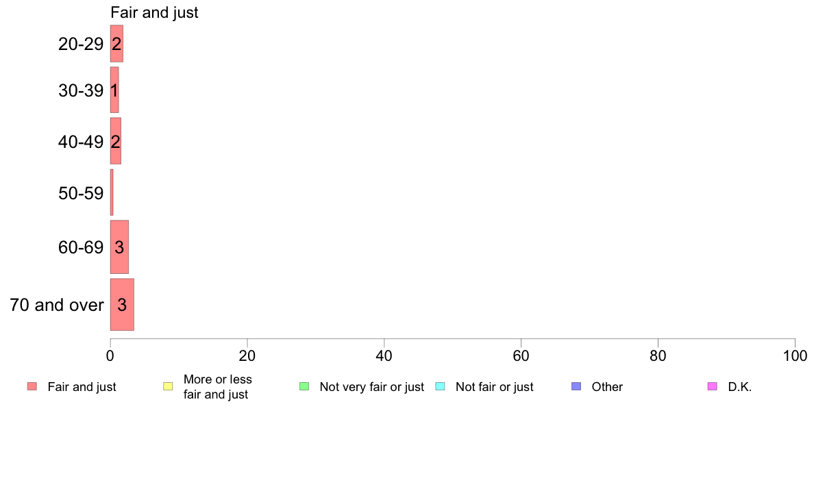Image resolution: width=814 pixels, height=504 pixels.
Task: Click the Other legend text label
Action: pyautogui.click(x=607, y=387)
